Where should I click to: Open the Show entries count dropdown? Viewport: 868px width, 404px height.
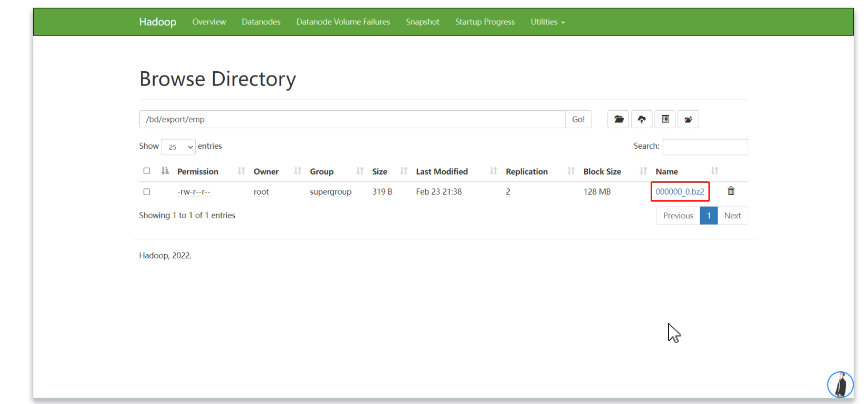178,147
